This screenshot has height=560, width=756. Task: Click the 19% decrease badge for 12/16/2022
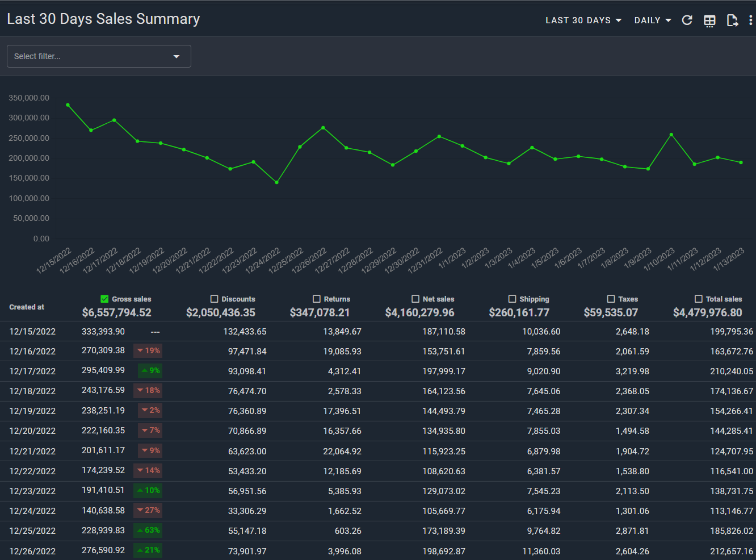pos(148,350)
